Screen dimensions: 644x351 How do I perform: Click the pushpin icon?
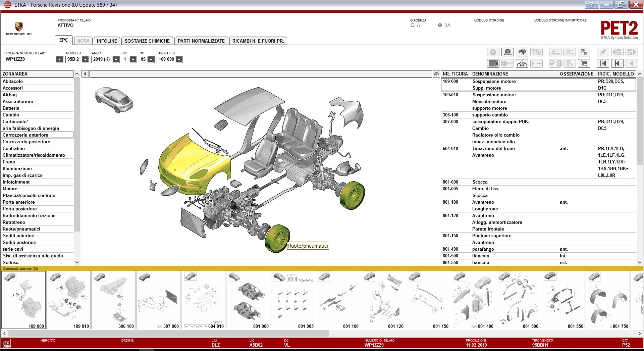(603, 52)
